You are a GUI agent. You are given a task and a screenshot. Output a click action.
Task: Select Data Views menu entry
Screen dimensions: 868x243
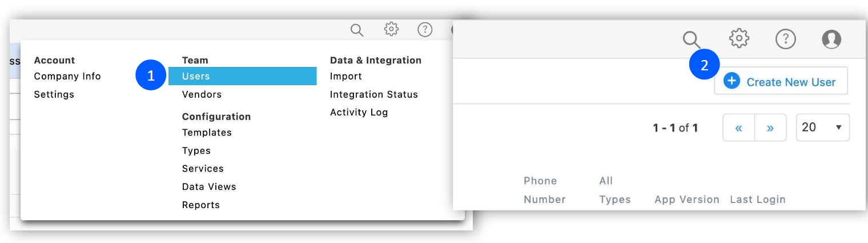pos(209,187)
